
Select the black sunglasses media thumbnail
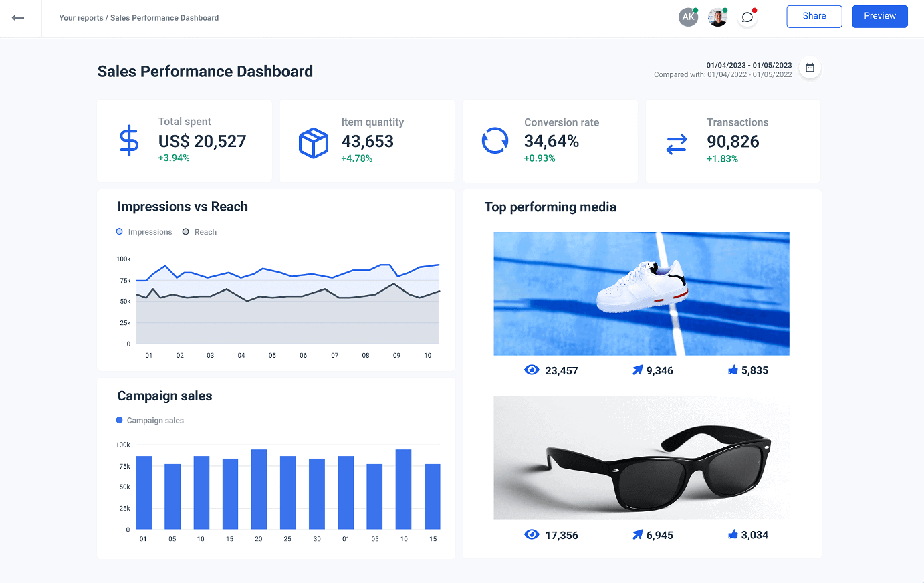coord(641,458)
